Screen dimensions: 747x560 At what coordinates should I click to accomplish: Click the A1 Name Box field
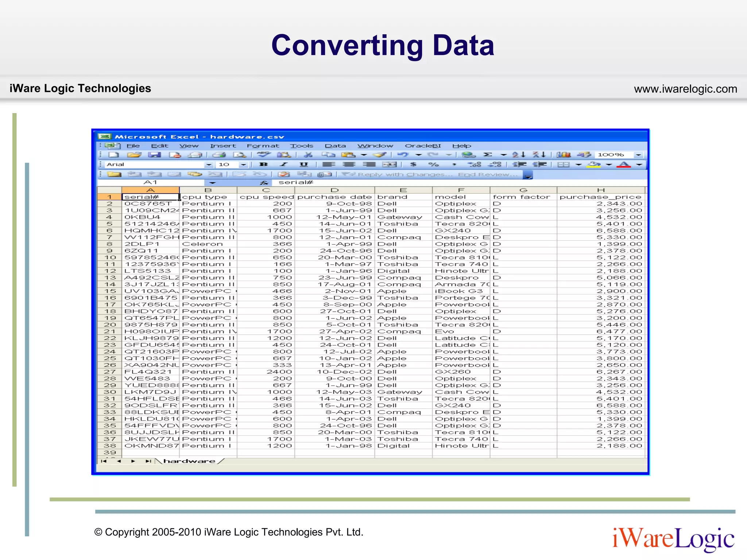point(151,183)
